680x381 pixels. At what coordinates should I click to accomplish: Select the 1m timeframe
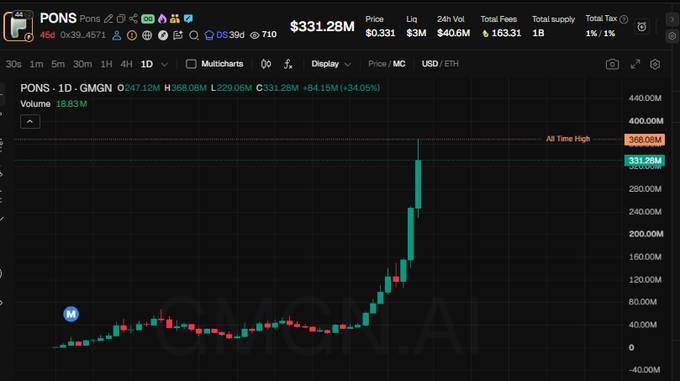[36, 64]
